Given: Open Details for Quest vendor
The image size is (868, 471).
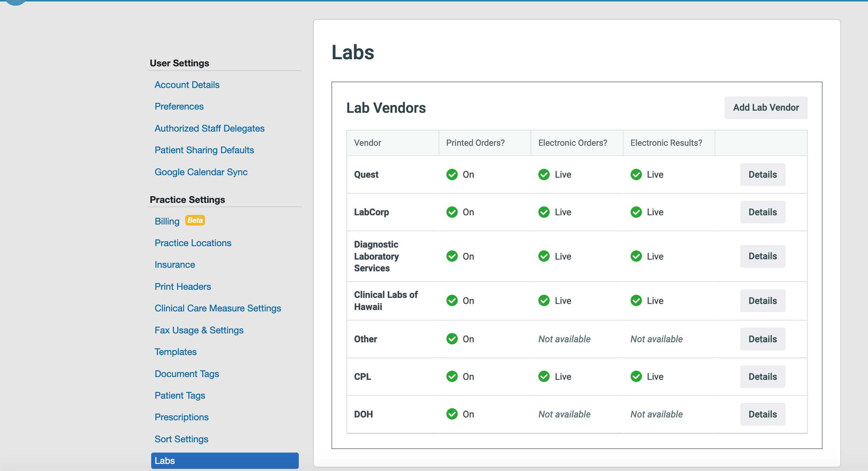Looking at the screenshot, I should [x=762, y=174].
